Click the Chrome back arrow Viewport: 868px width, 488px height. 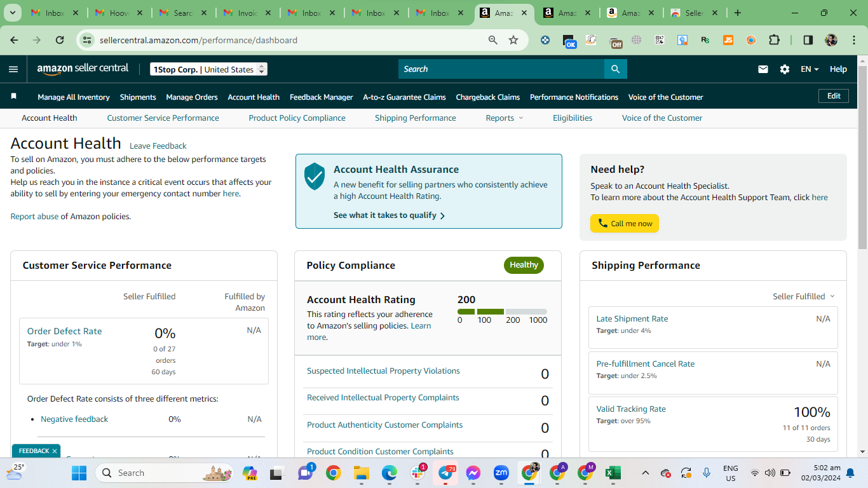pyautogui.click(x=14, y=40)
